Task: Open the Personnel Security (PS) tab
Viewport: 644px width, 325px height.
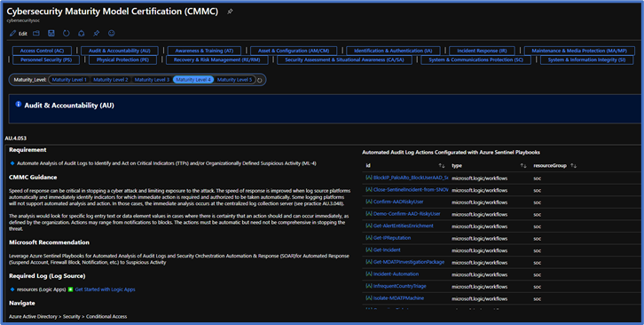Action: coord(46,59)
